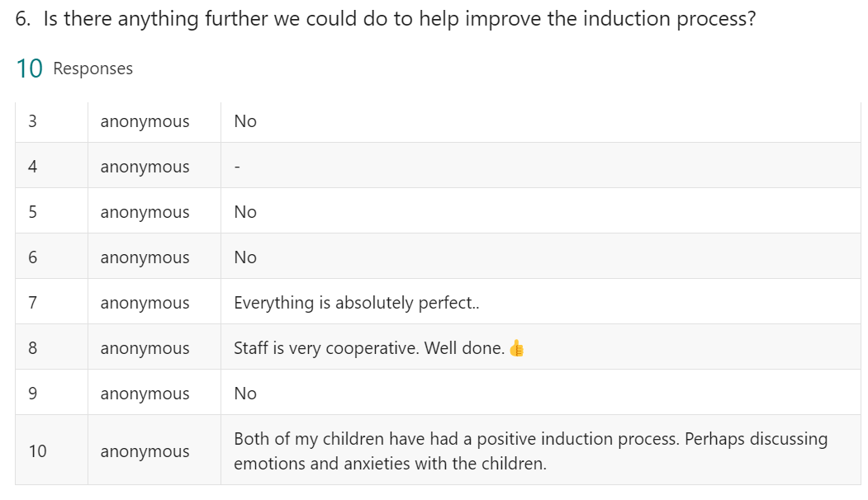Select the 'No' answer in row 5
This screenshot has width=868, height=500.
[245, 212]
